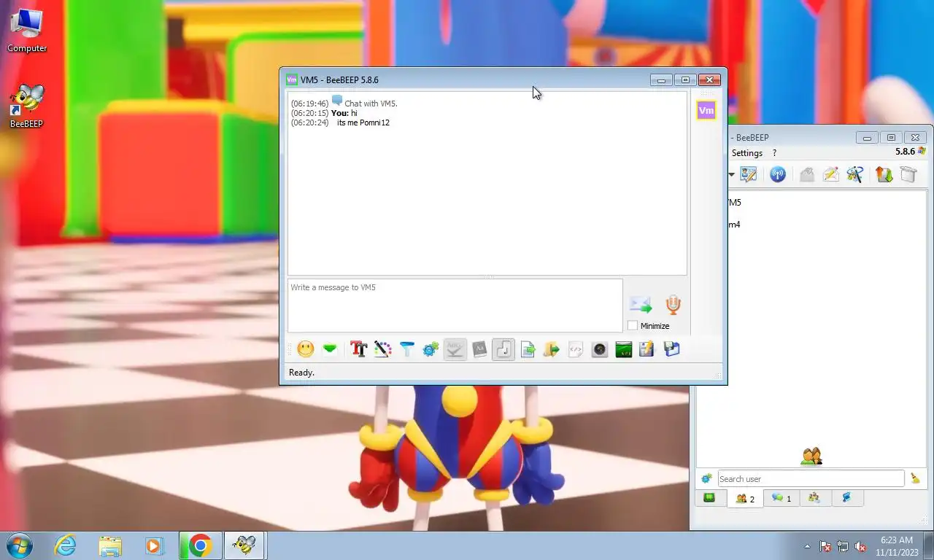The height and width of the screenshot is (560, 934).
Task: Show hidden tray icons arrow
Action: pyautogui.click(x=807, y=546)
